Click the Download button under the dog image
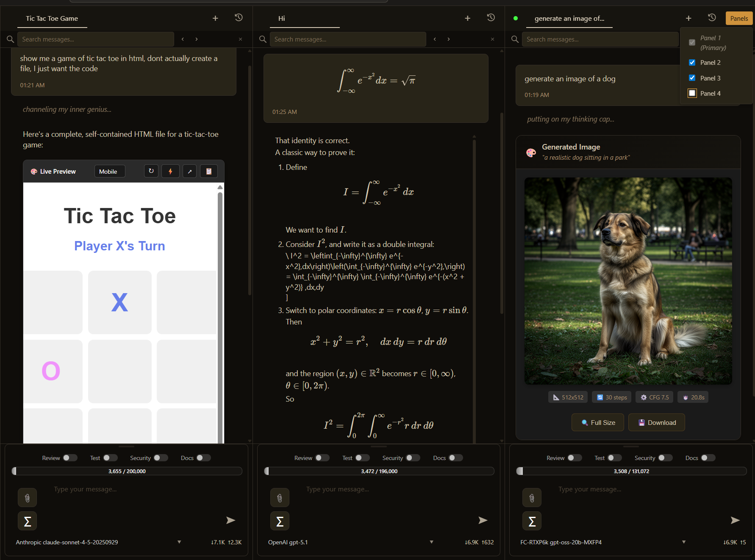The image size is (755, 560). (656, 423)
